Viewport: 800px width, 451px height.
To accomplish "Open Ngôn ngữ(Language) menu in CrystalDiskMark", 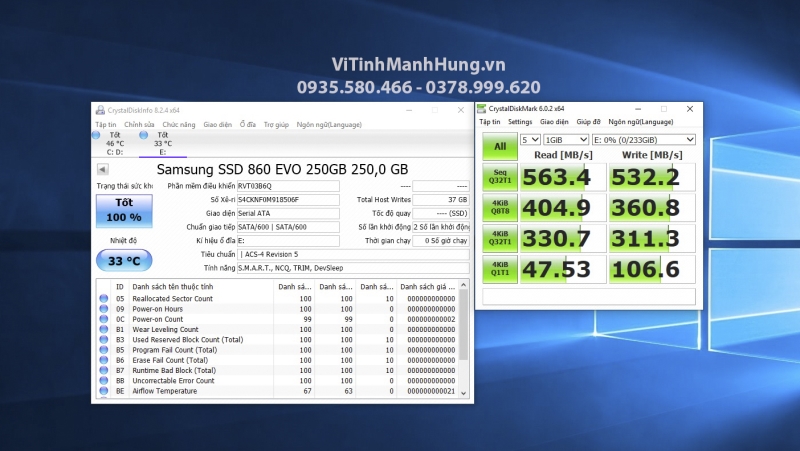I will (641, 122).
